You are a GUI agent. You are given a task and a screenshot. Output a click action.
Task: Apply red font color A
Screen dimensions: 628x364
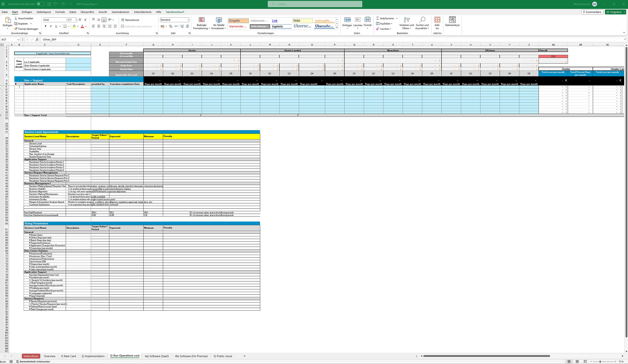[82, 26]
